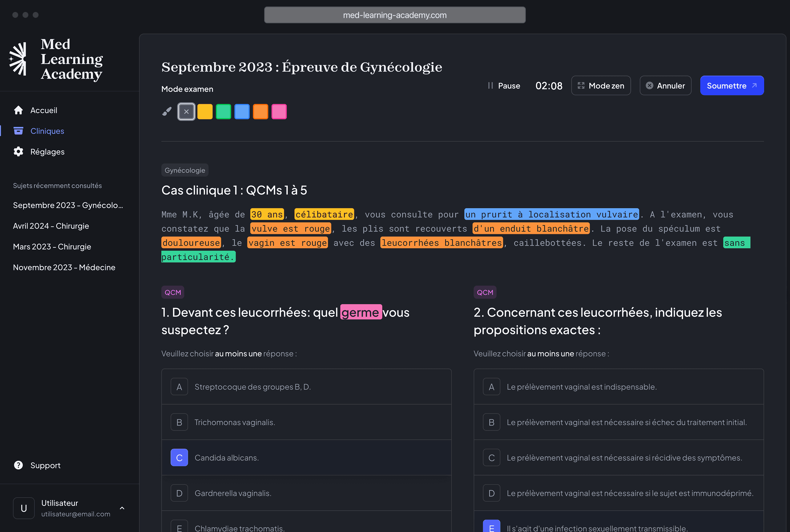Viewport: 790px width, 532px height.
Task: Enter Mode zen fullscreen view
Action: click(601, 85)
